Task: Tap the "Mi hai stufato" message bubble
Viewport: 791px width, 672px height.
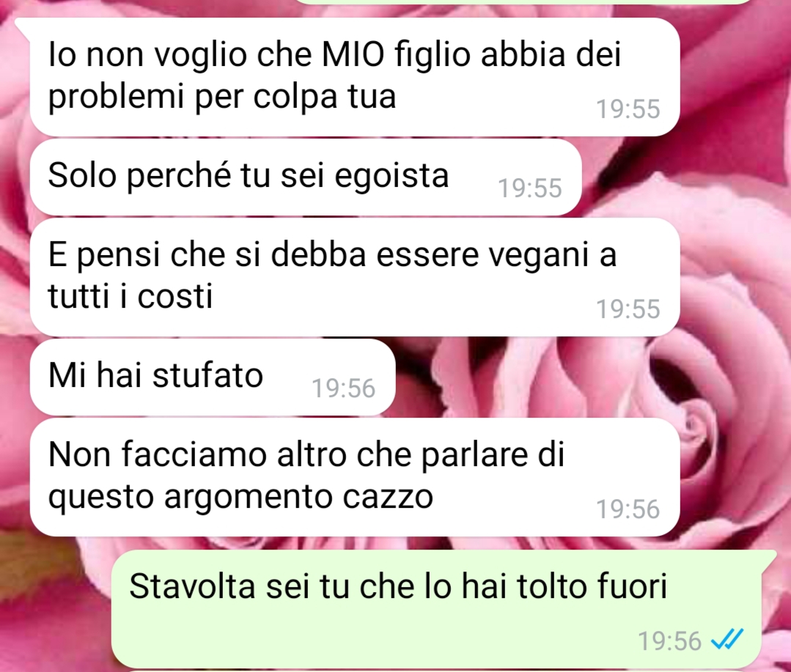Action: [x=213, y=377]
